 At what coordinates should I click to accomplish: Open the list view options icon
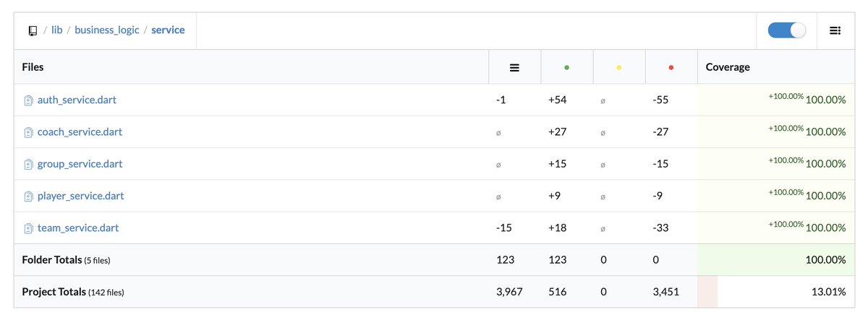(835, 30)
